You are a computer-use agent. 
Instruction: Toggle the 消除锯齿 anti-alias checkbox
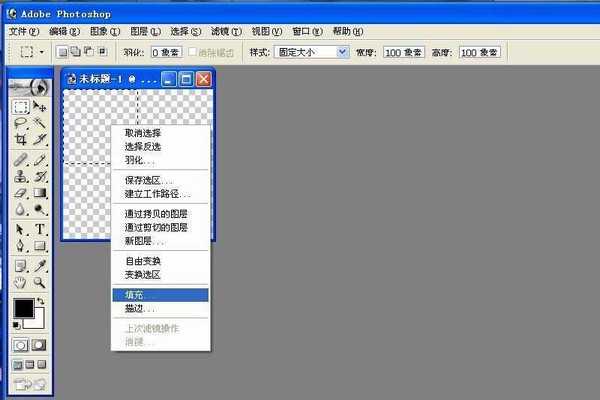[x=192, y=51]
